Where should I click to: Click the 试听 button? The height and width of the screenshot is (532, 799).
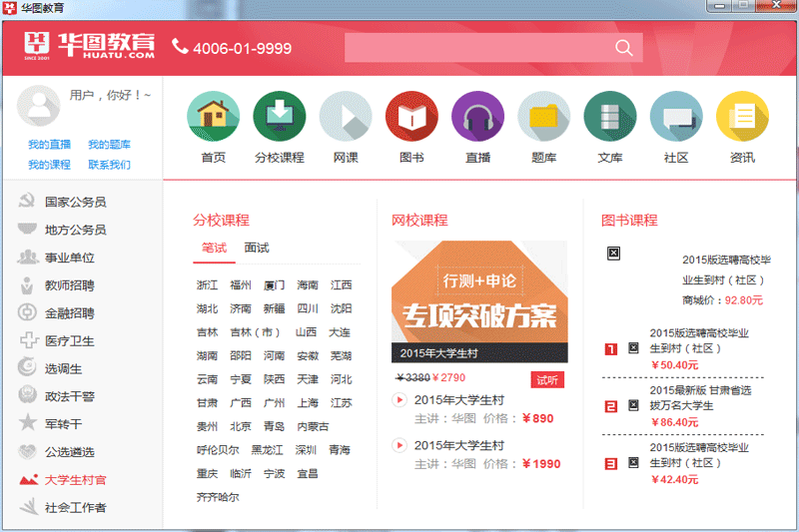point(547,379)
